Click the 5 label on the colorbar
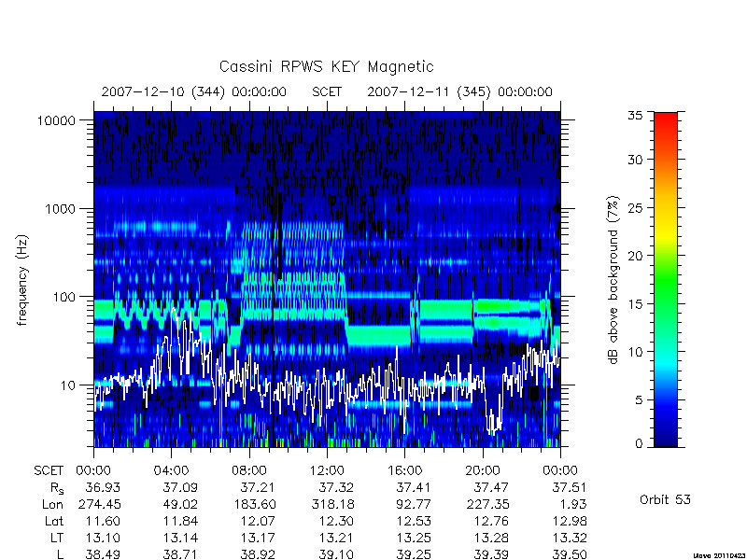Image resolution: width=747 pixels, height=560 pixels. [x=639, y=400]
